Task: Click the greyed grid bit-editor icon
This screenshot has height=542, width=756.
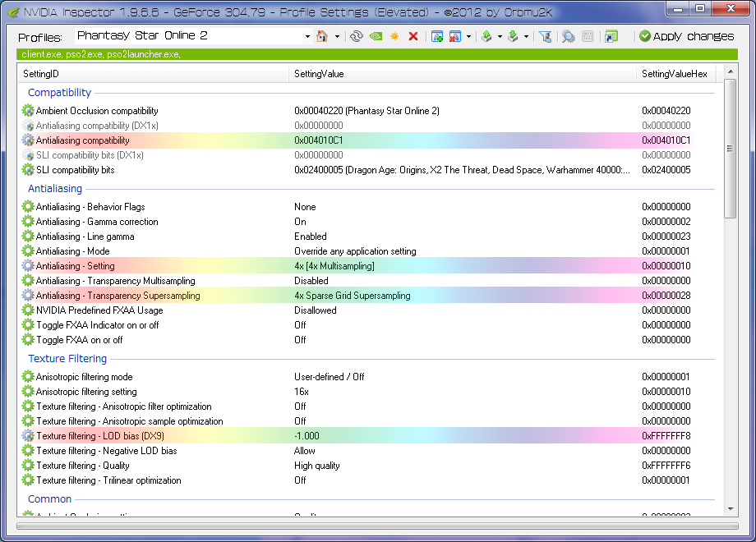Action: [588, 36]
